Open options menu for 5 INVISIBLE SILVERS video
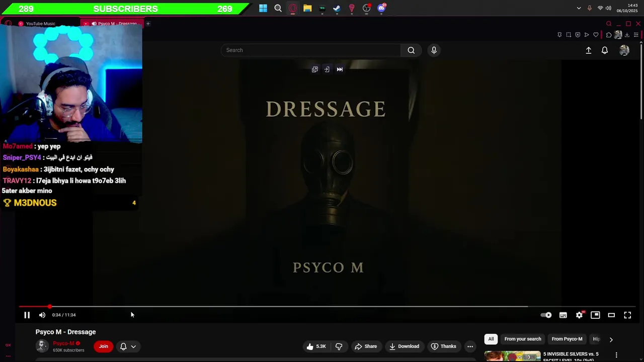The image size is (644, 362). click(x=616, y=355)
